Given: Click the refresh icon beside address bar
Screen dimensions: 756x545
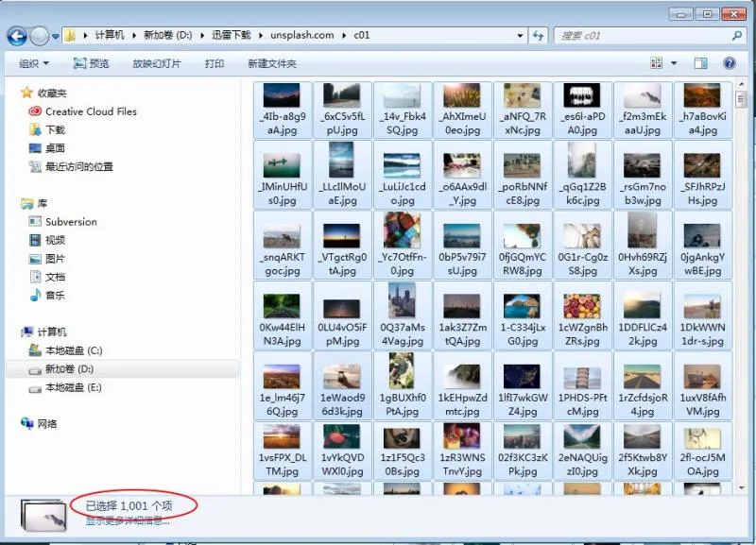Looking at the screenshot, I should tap(538, 35).
